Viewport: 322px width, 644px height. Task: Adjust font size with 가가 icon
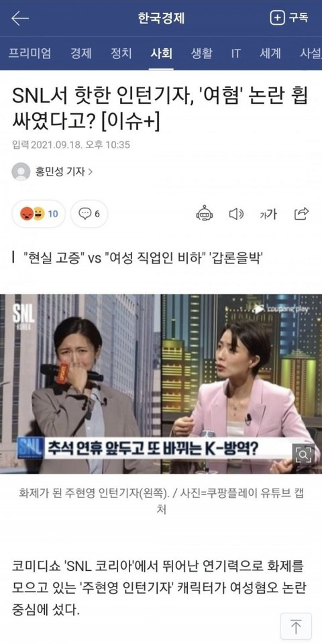(268, 214)
